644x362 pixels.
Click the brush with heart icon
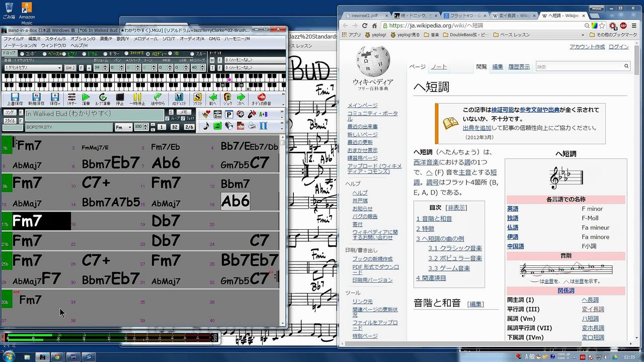[x=206, y=114]
